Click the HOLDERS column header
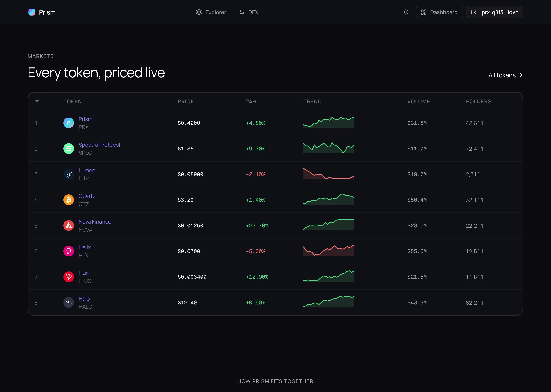The height and width of the screenshot is (392, 551). 478,101
